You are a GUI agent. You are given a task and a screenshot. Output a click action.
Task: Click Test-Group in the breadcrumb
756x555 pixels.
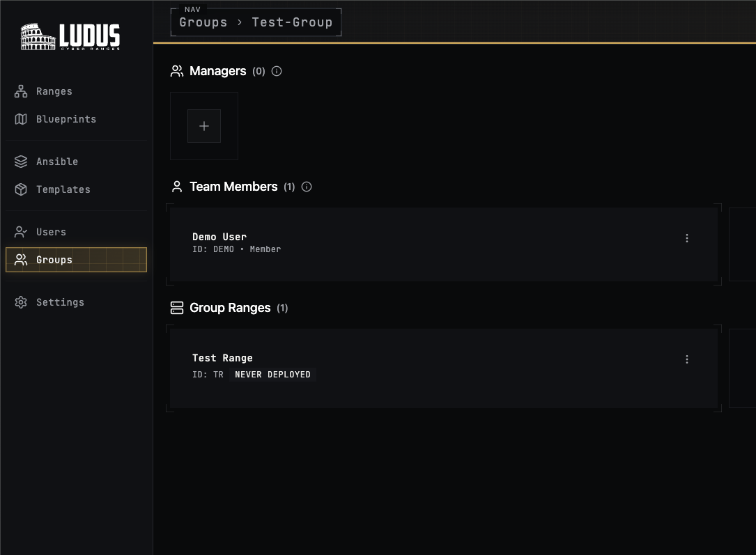pos(292,22)
